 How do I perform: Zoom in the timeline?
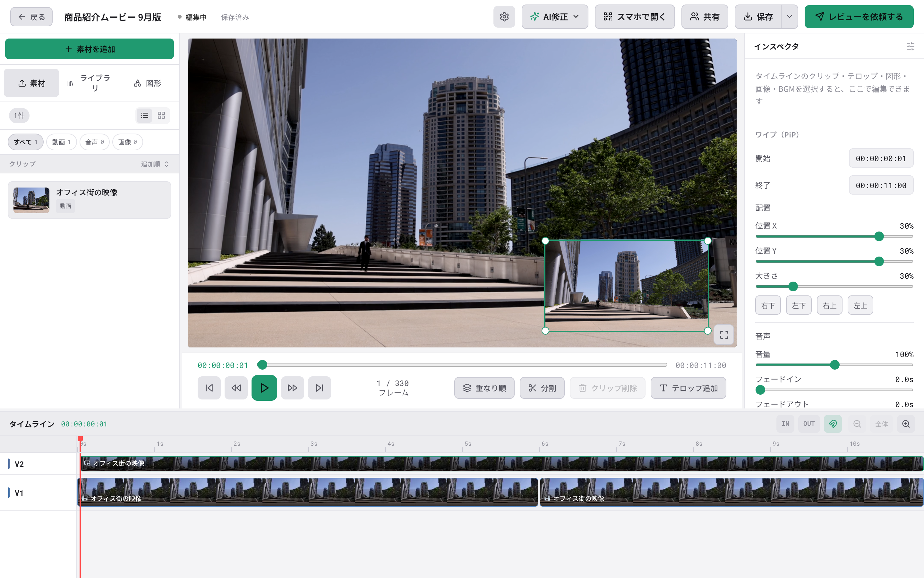click(906, 424)
